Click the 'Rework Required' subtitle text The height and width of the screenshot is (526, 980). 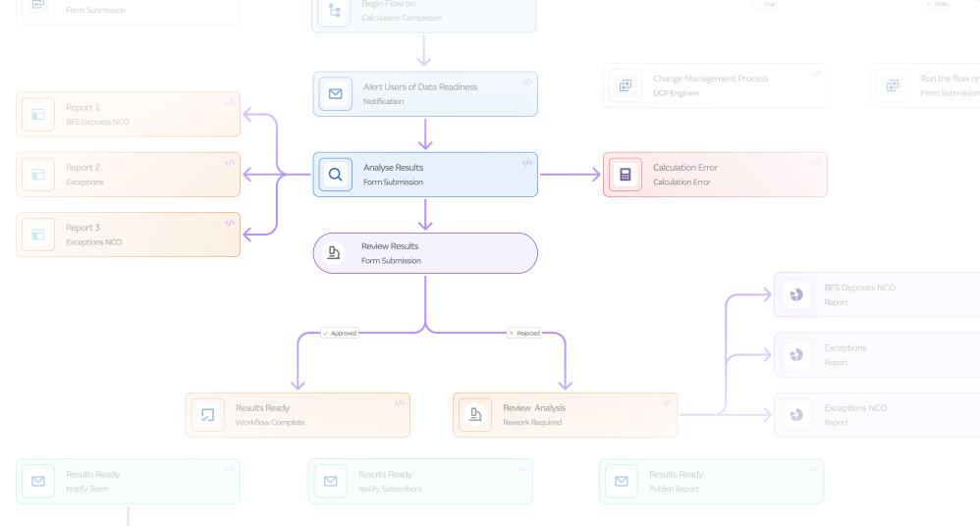(532, 422)
